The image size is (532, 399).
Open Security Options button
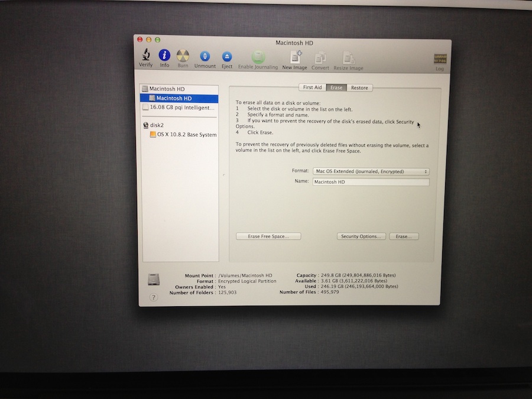tap(361, 236)
